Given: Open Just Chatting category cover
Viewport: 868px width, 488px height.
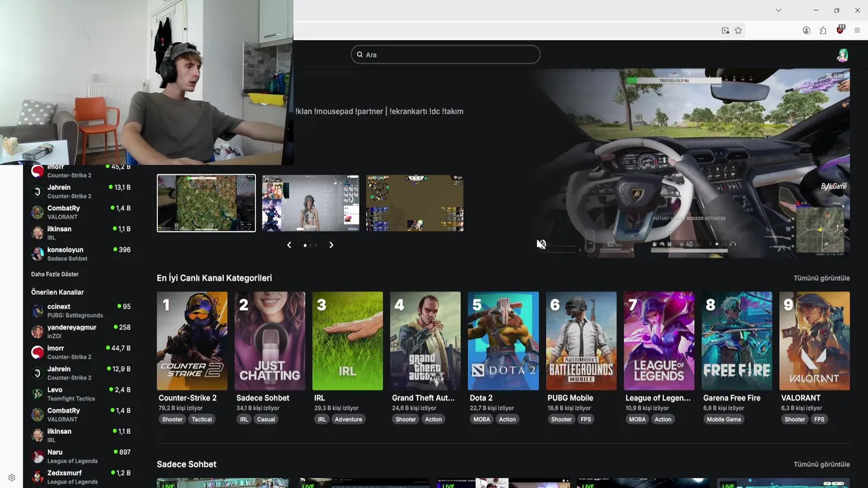Looking at the screenshot, I should 270,341.
